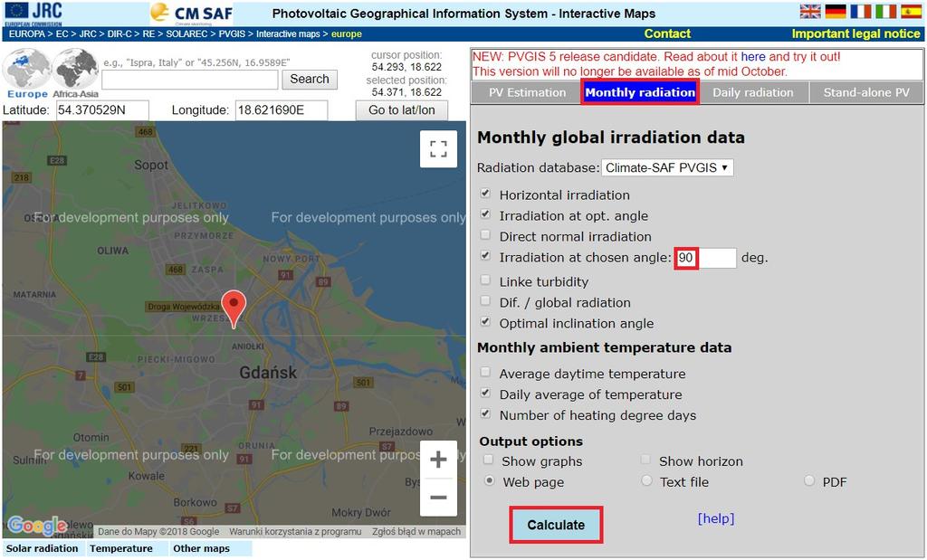Viewport: 927px width, 560px height.
Task: Open the PV Estimation tab
Action: pyautogui.click(x=527, y=93)
